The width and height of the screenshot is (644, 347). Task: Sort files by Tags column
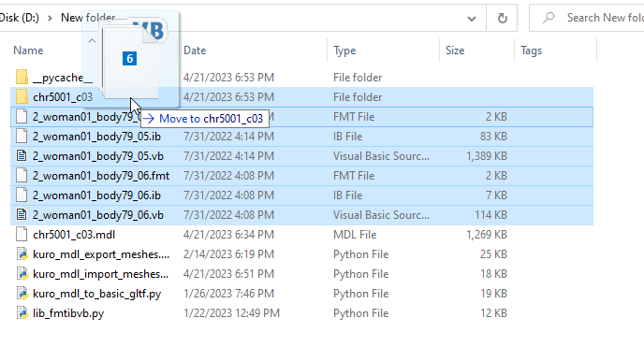click(531, 51)
